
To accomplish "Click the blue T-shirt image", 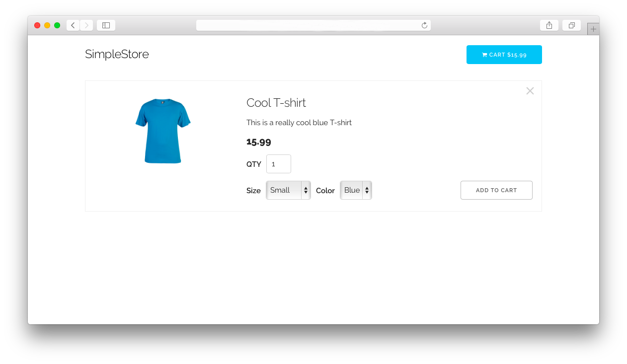I will tap(163, 131).
